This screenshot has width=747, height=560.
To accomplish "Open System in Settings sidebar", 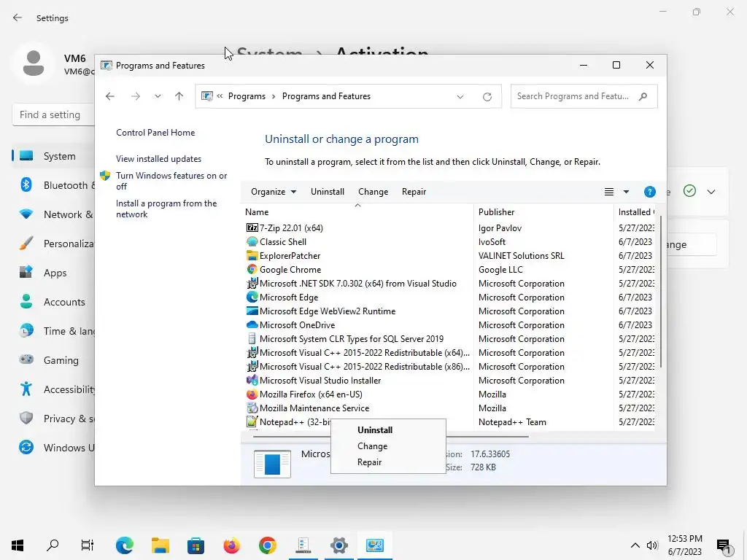I will (x=53, y=156).
